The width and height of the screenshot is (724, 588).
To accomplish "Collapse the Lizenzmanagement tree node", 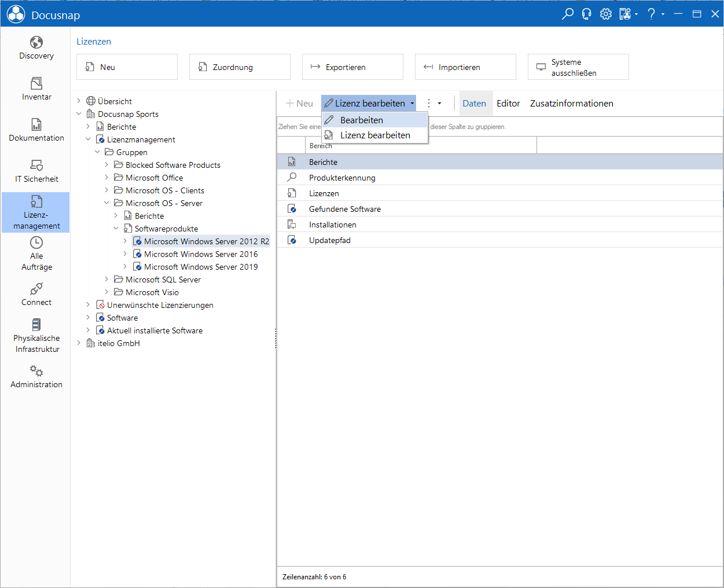I will [89, 139].
